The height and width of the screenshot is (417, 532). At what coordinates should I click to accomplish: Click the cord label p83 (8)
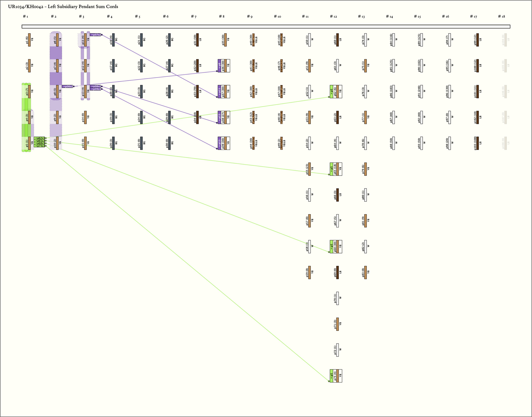363,273
